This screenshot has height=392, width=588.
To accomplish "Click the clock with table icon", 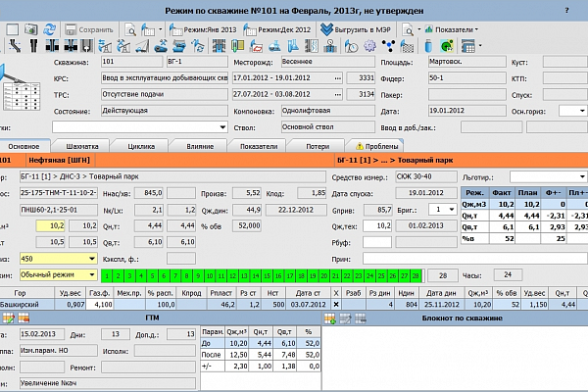I will click(352, 46).
